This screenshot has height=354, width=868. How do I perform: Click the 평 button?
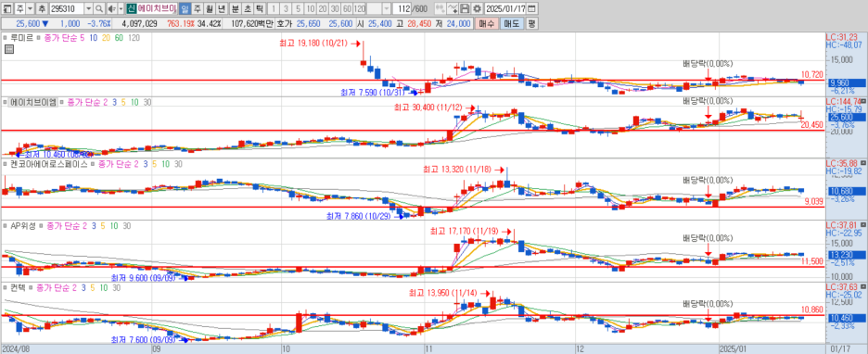[x=531, y=24]
